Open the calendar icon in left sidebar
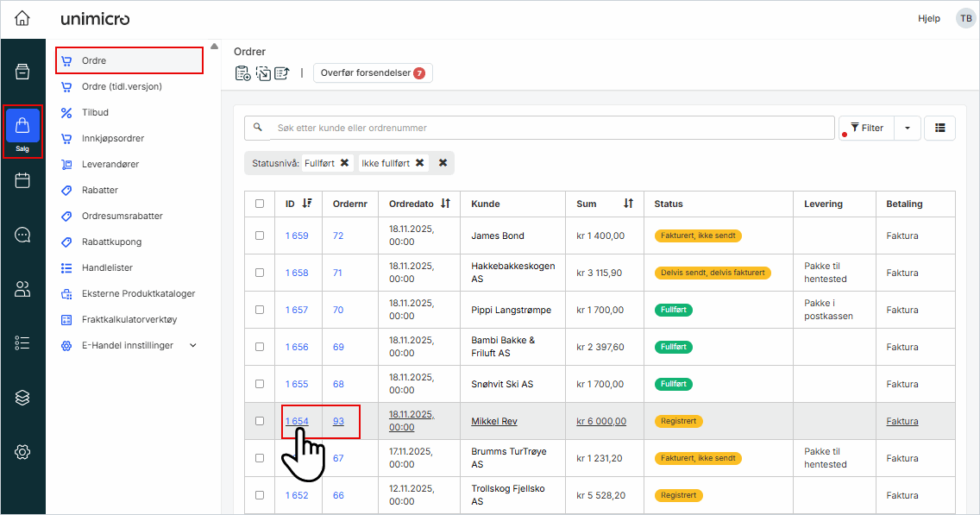Viewport: 980px width, 515px height. (22, 180)
